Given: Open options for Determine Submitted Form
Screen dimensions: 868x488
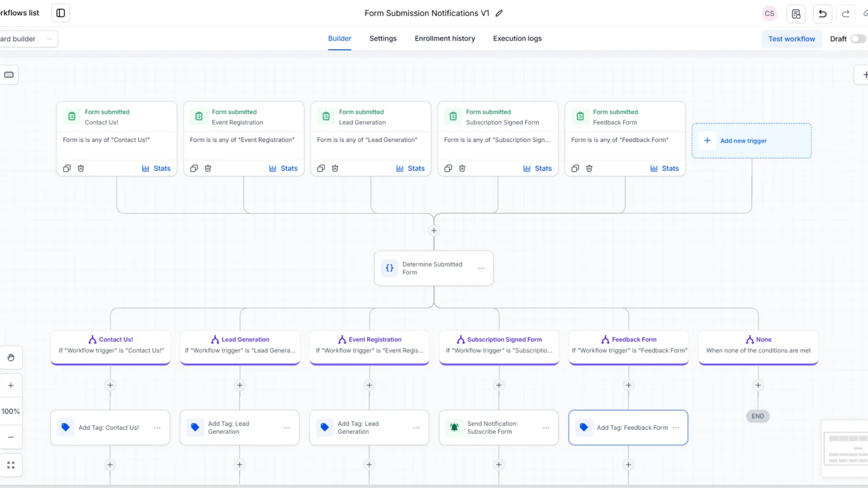Looking at the screenshot, I should click(481, 268).
